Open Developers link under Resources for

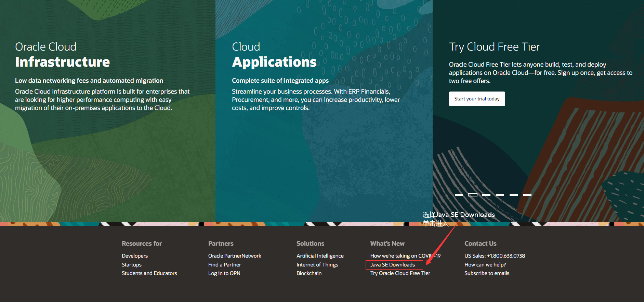pos(135,256)
